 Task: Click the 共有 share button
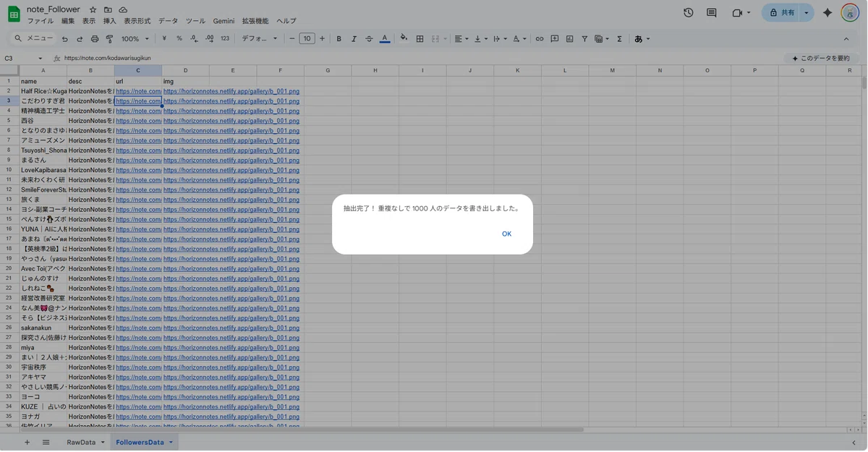point(780,13)
